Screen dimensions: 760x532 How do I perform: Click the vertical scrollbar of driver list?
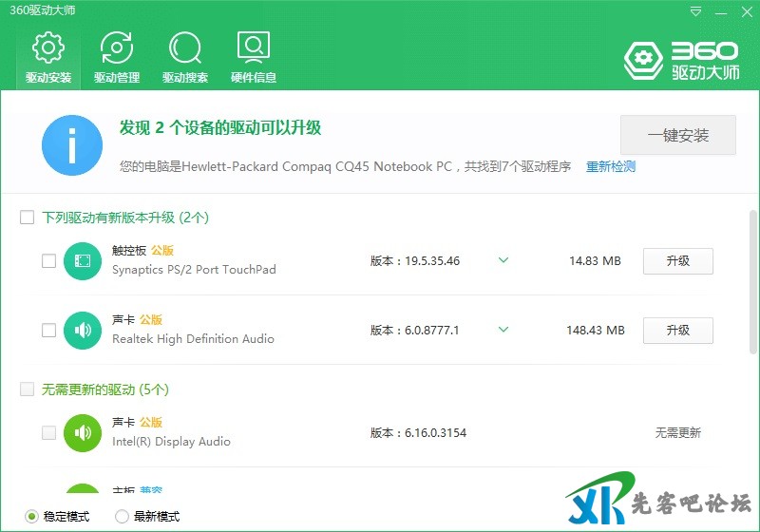click(x=753, y=285)
